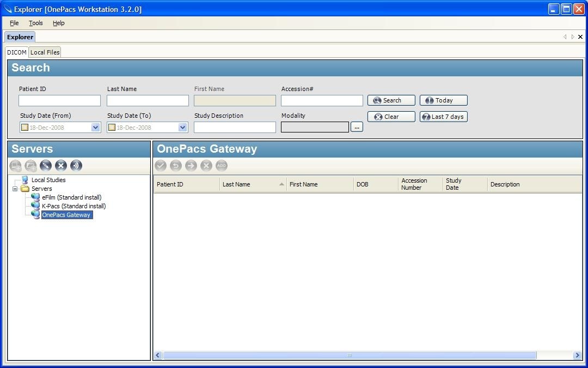
Task: Click the eFilm server network icon
Action: [35, 197]
